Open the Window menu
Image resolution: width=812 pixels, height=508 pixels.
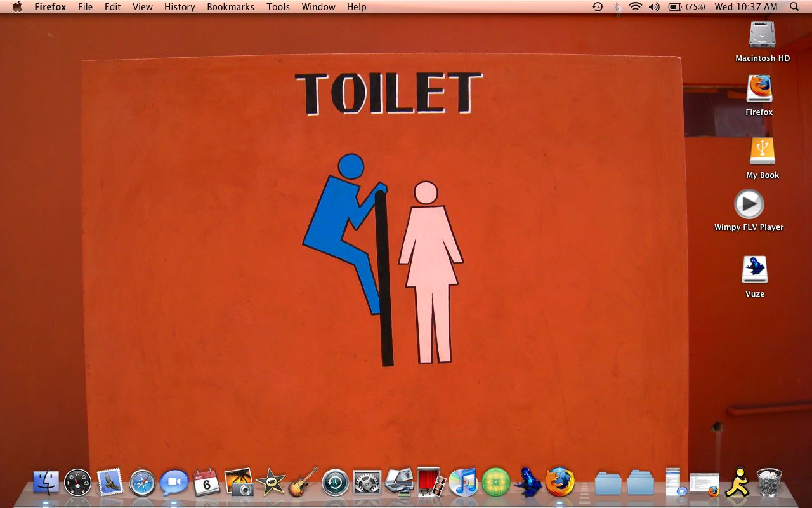point(318,6)
